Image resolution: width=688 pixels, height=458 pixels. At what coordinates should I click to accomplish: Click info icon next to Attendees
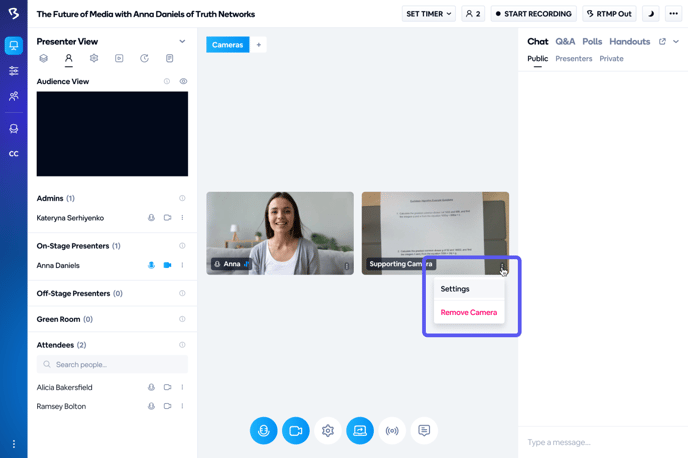pyautogui.click(x=182, y=345)
